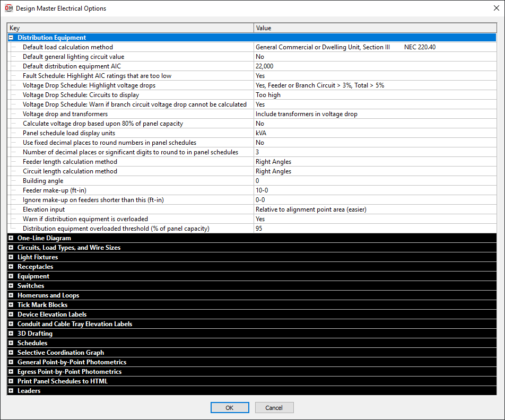The width and height of the screenshot is (505, 420).
Task: Click the Design Master app icon
Action: pos(8,8)
